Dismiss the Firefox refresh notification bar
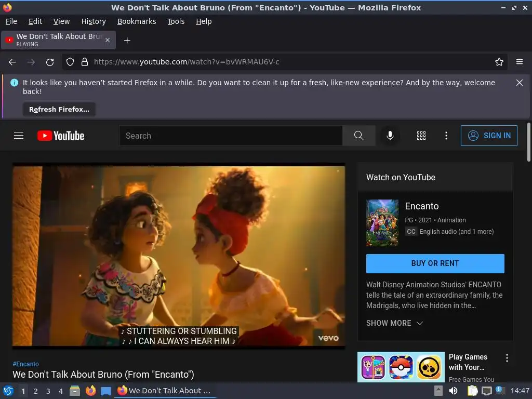The width and height of the screenshot is (532, 399). [520, 83]
